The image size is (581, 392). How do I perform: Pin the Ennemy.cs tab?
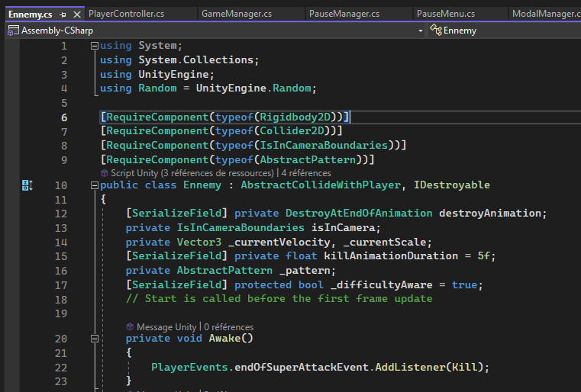coord(63,14)
